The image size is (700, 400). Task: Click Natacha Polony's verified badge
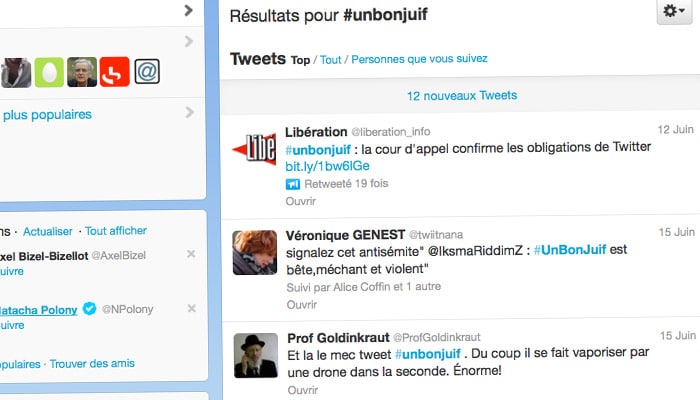(90, 308)
